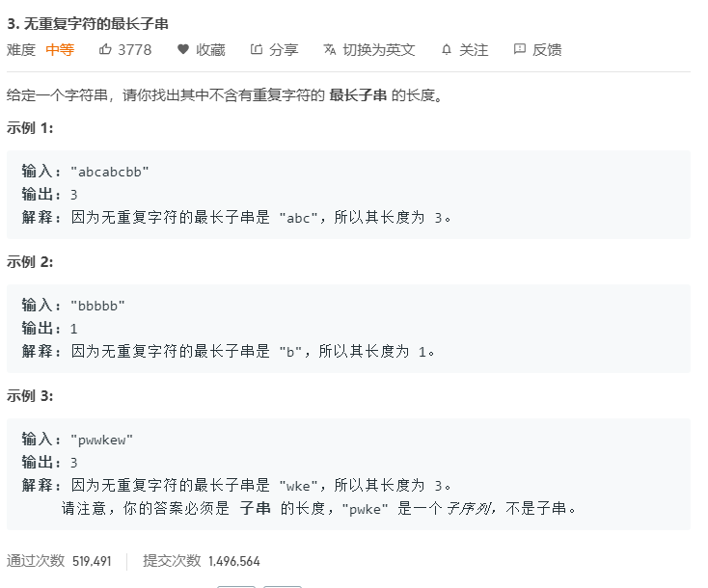Screen dimensions: 708x588
Task: Click the 通过次数 519,491 statistic
Action: click(59, 561)
